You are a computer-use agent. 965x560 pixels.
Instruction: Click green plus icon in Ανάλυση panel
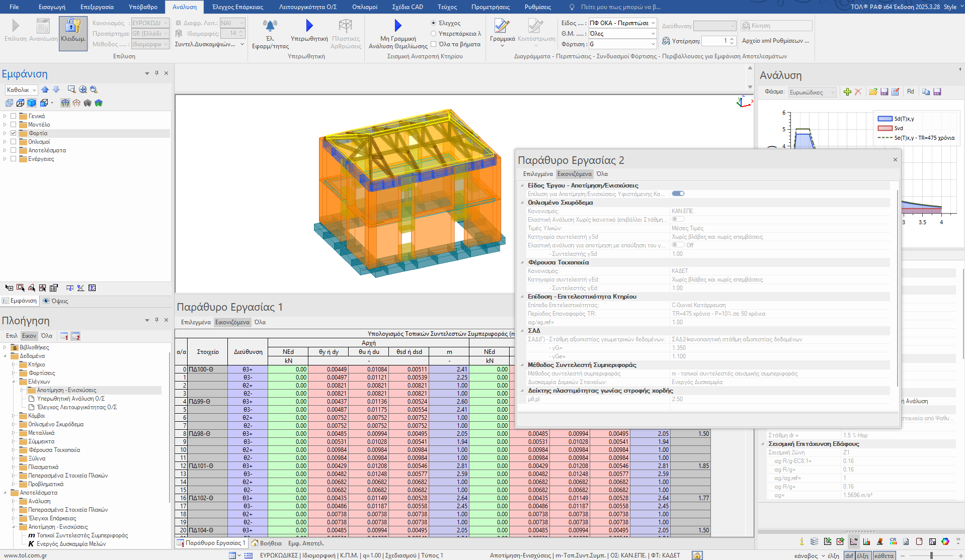tap(847, 91)
